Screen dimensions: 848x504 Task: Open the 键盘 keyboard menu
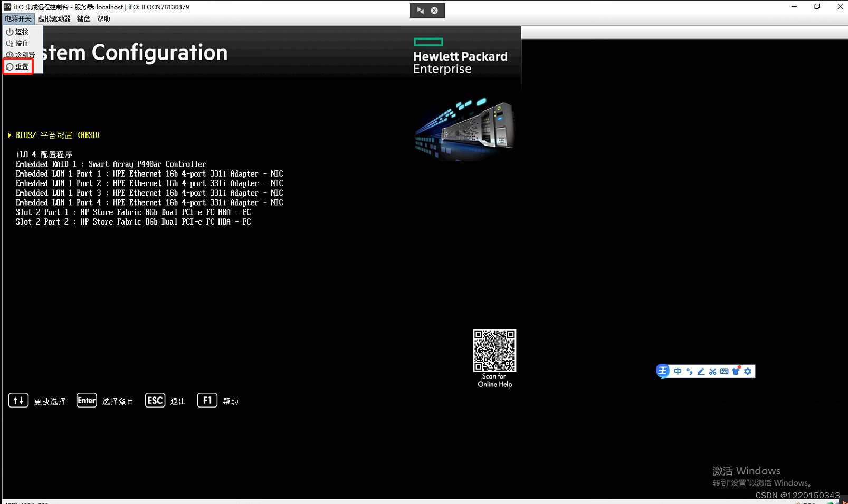(83, 18)
